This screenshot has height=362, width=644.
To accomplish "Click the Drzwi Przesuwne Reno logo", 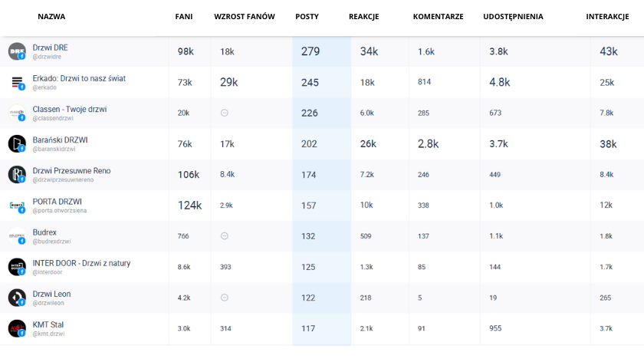I will 17,174.
